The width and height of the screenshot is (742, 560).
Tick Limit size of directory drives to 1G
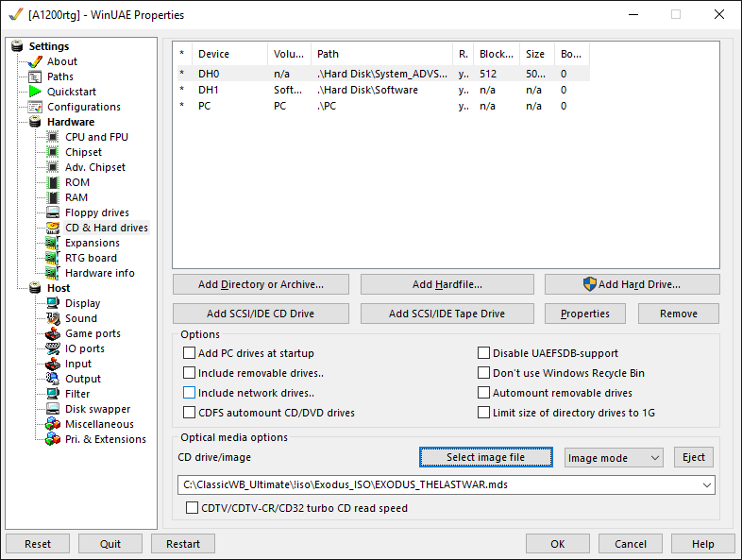[x=483, y=413]
